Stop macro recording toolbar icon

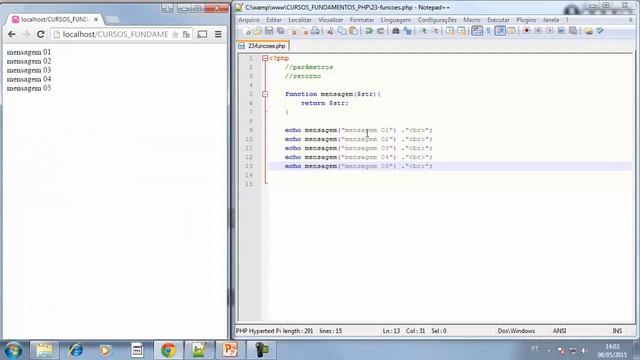pyautogui.click(x=538, y=31)
